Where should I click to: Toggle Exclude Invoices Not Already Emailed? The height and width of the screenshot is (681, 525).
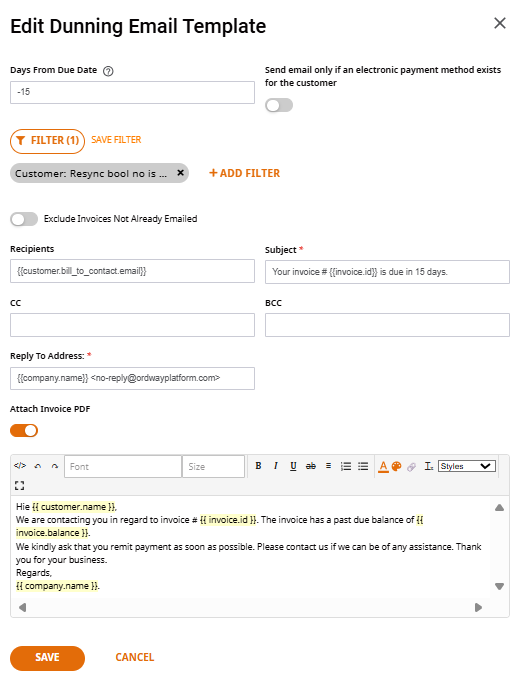24,219
